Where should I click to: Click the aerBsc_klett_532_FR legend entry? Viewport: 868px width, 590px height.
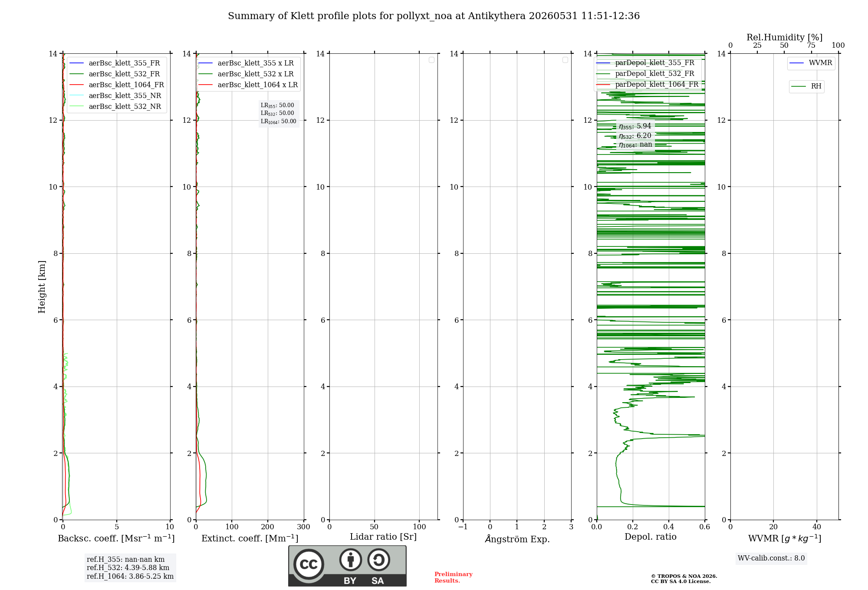click(x=115, y=74)
